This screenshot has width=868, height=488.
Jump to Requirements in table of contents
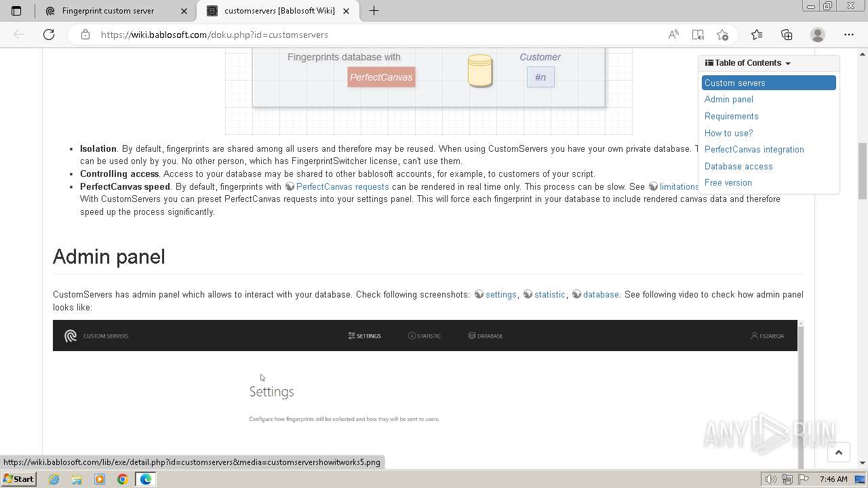coord(731,116)
